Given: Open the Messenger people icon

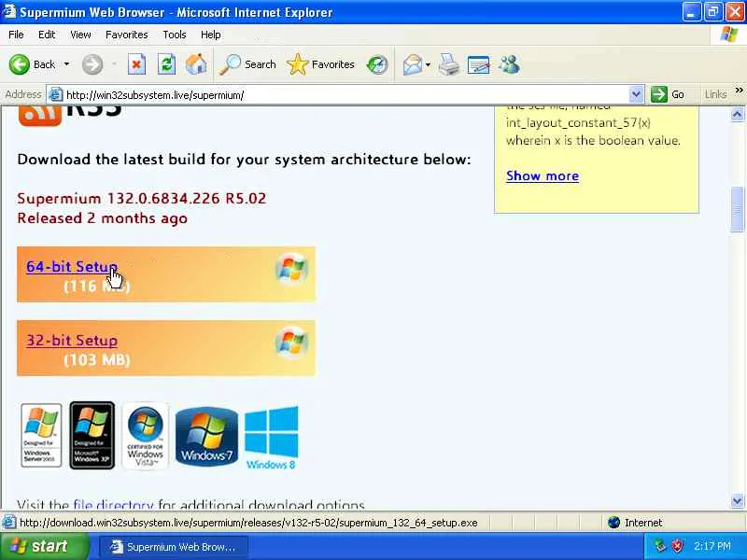Looking at the screenshot, I should tap(509, 64).
